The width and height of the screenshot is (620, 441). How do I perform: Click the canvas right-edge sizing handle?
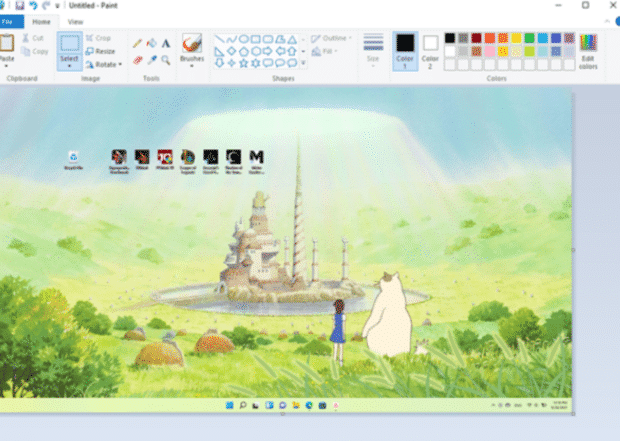pyautogui.click(x=573, y=250)
